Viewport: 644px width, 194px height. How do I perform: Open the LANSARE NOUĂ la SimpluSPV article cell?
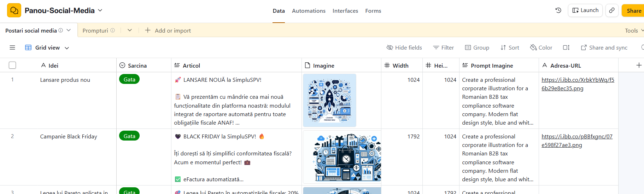click(236, 100)
